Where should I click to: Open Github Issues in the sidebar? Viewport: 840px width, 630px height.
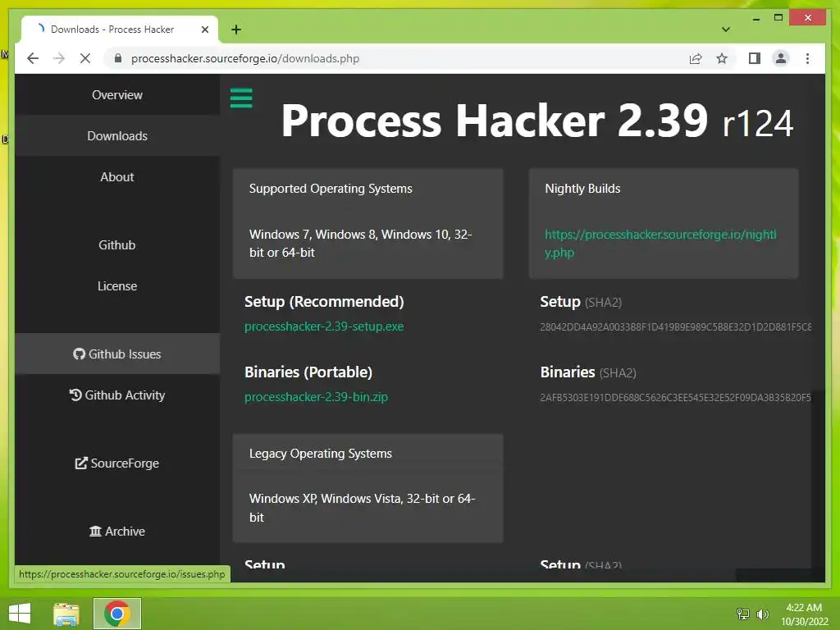pos(117,354)
